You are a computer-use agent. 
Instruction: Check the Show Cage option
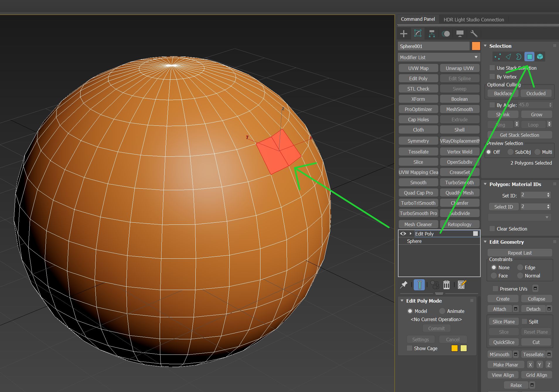coord(409,348)
